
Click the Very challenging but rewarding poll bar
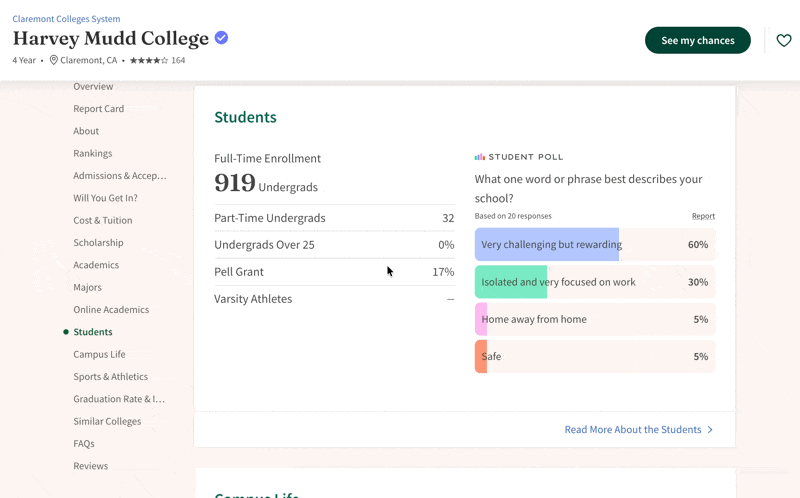pos(595,244)
